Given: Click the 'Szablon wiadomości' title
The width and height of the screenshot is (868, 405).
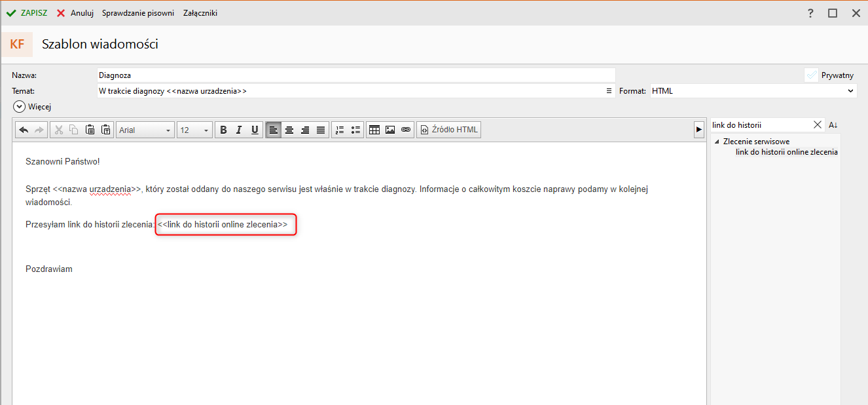Looking at the screenshot, I should (x=100, y=45).
